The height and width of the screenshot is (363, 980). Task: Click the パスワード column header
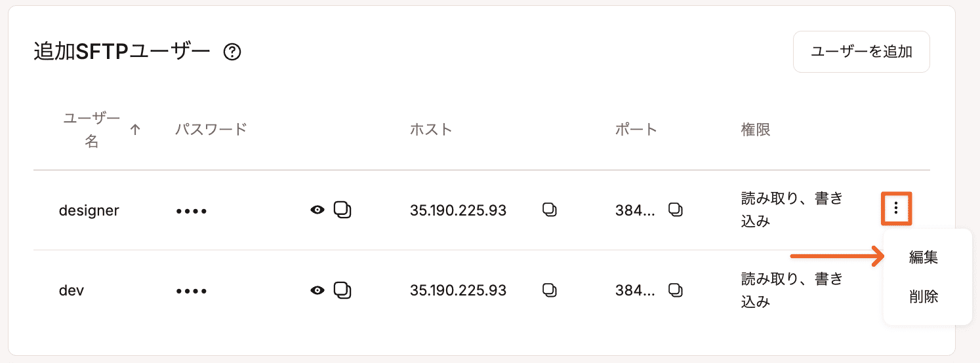click(x=211, y=129)
